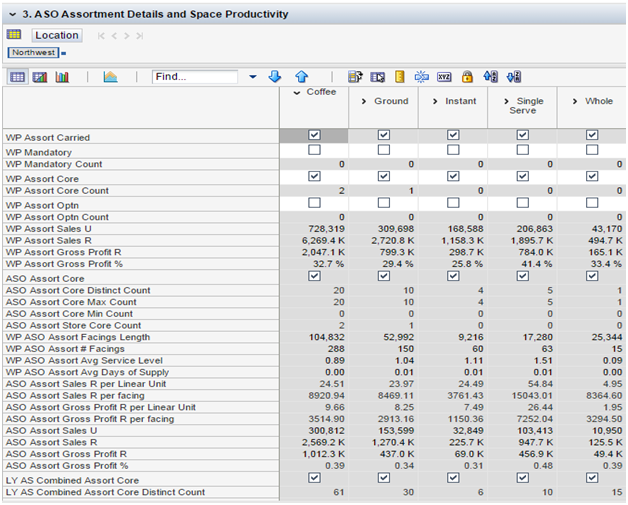Click the area chart icon in toolbar
This screenshot has height=505, width=628.
click(x=110, y=77)
